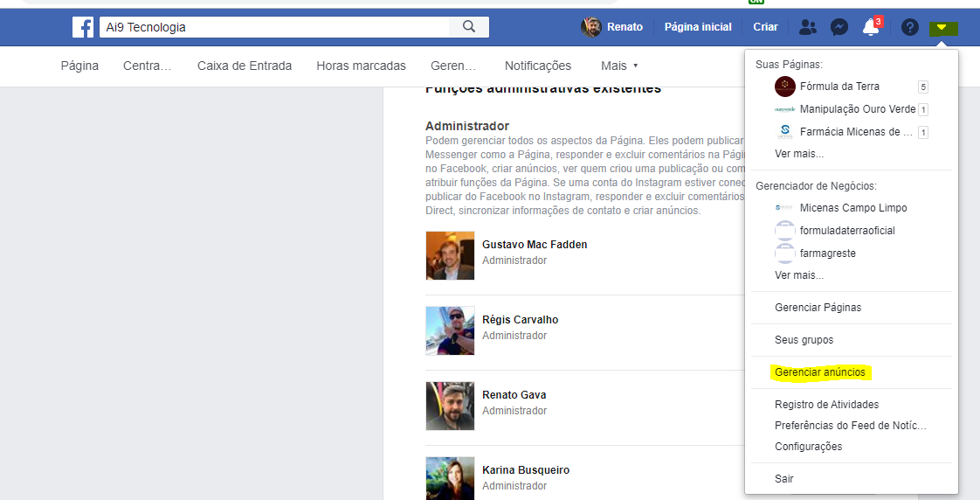The image size is (980, 500).
Task: Click the red 3 notifications badge
Action: tap(878, 22)
